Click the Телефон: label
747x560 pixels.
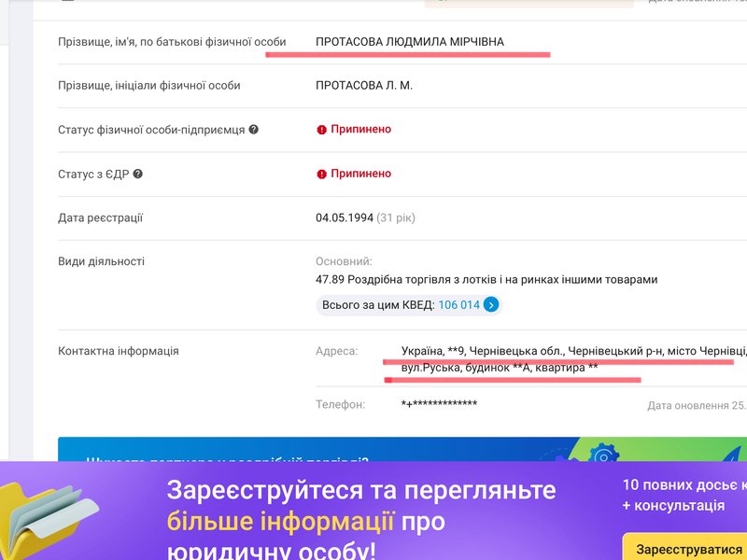[x=340, y=405]
